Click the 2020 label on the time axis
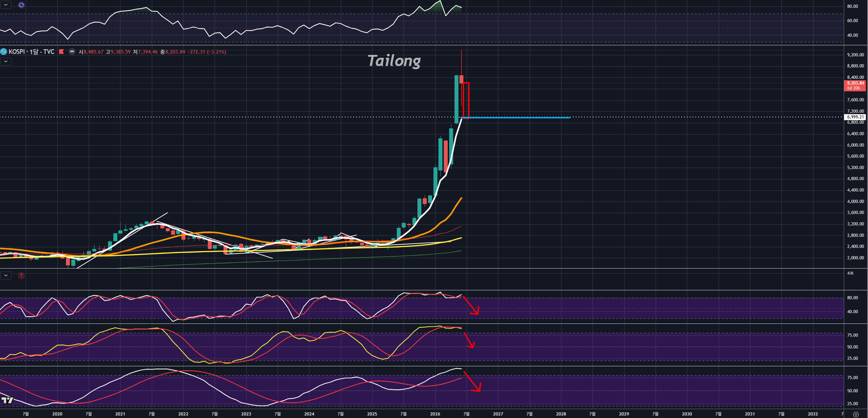The height and width of the screenshot is (418, 868). pyautogui.click(x=57, y=414)
